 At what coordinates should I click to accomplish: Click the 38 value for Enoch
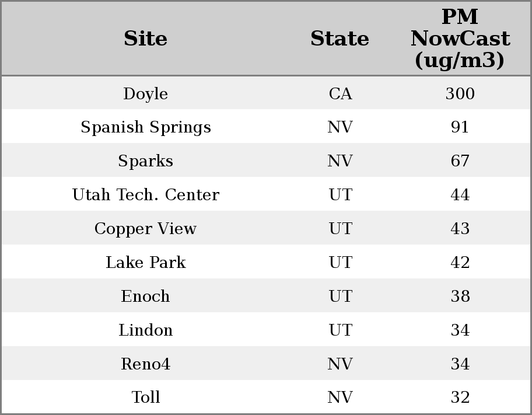pyautogui.click(x=460, y=297)
